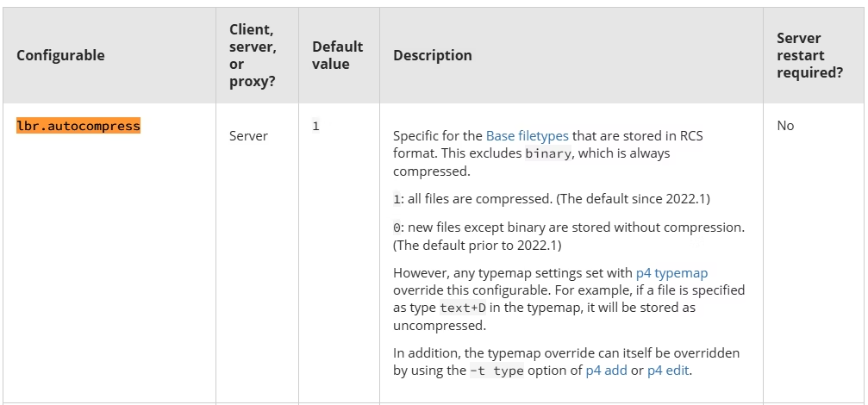The height and width of the screenshot is (405, 868).
Task: Click the default value 1 cell
Action: coord(315,126)
